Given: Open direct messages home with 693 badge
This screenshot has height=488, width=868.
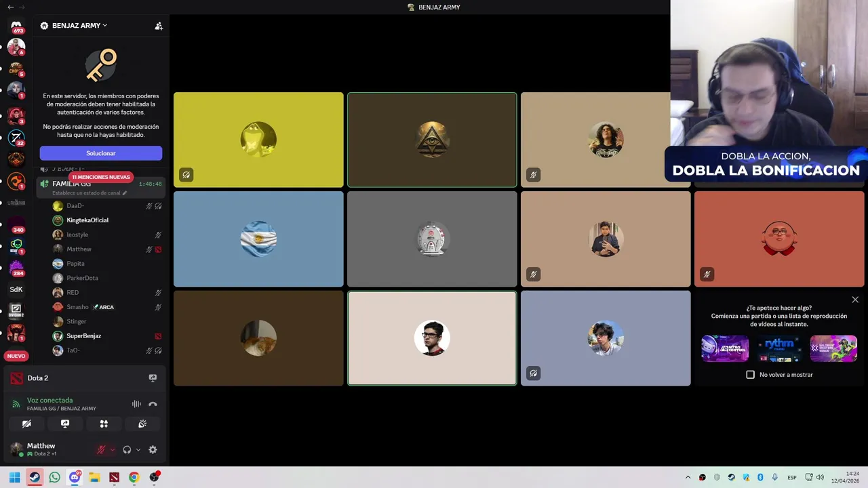Looking at the screenshot, I should coord(16,26).
